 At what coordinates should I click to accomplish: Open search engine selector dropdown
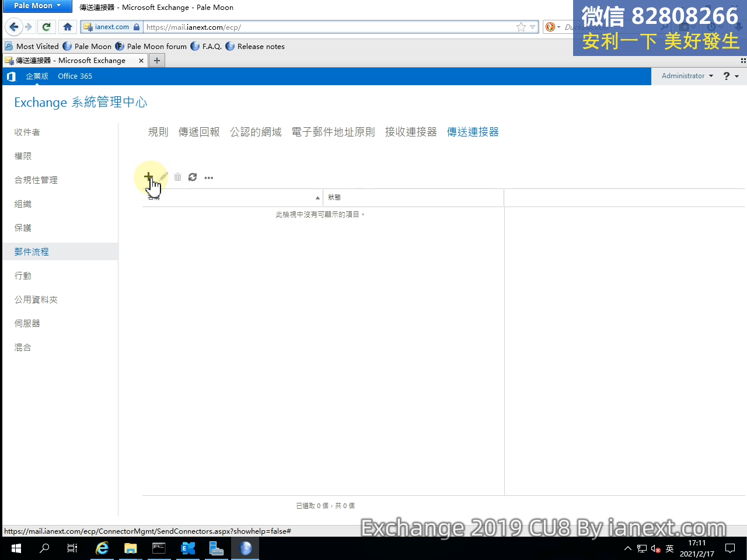(553, 27)
